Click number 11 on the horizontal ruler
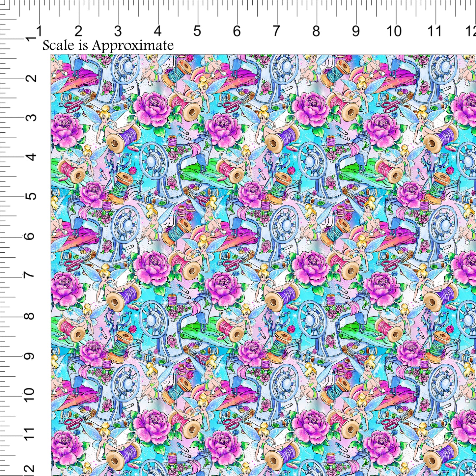The width and height of the screenshot is (476, 476). pos(434,31)
